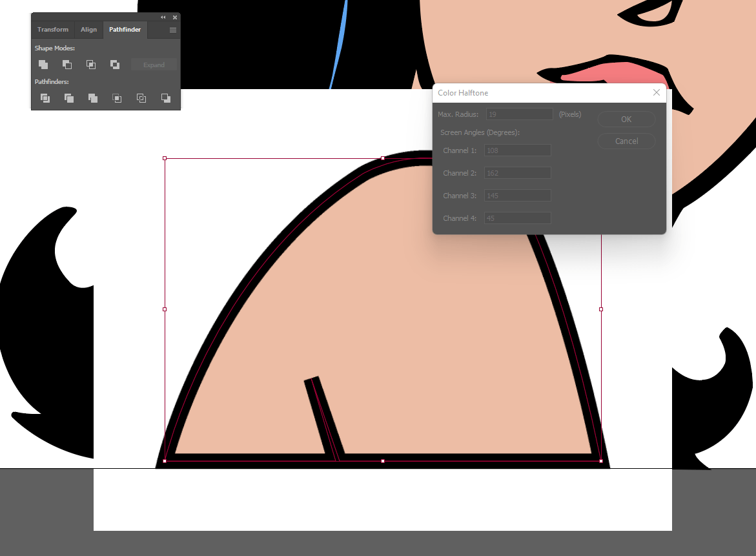Viewport: 756px width, 556px height.
Task: Apply the Trim pathfinder
Action: pyautogui.click(x=68, y=98)
